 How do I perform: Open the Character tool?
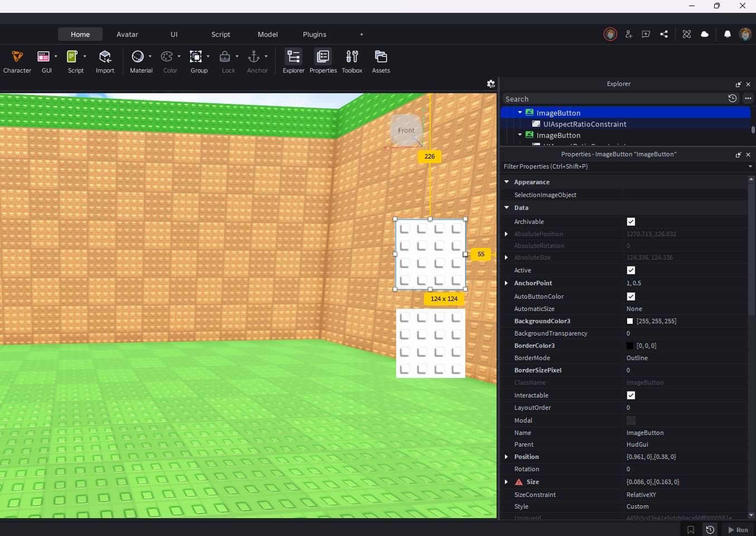coord(17,61)
